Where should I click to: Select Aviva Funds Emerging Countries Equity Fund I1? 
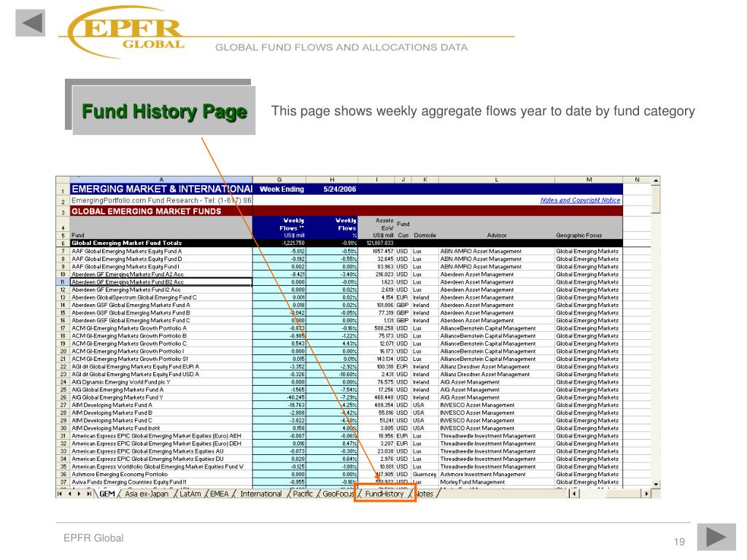[x=161, y=482]
